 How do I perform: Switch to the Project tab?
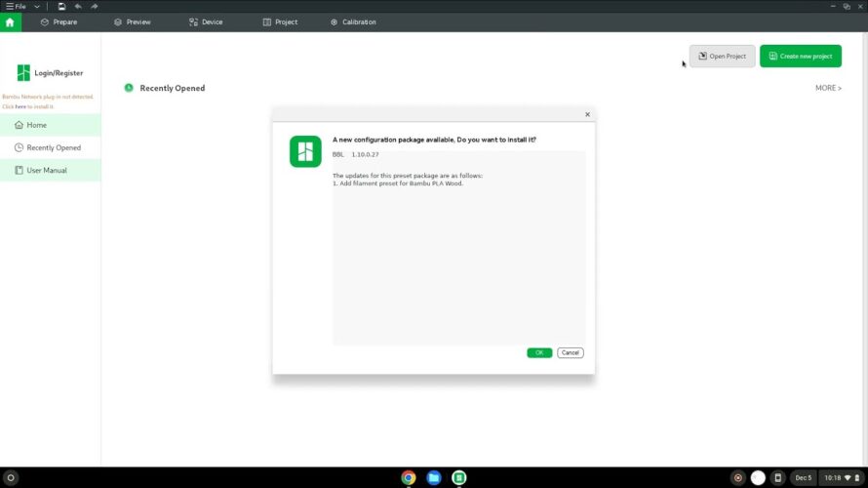point(280,22)
